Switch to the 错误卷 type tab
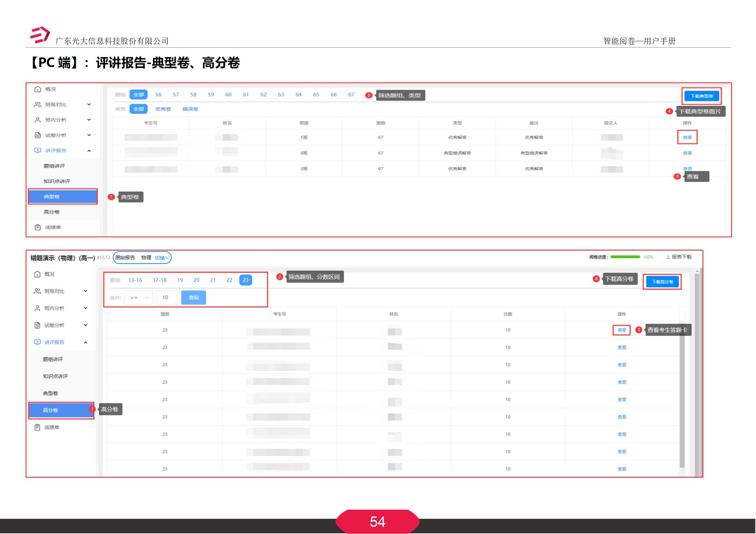The height and width of the screenshot is (534, 756). (190, 109)
